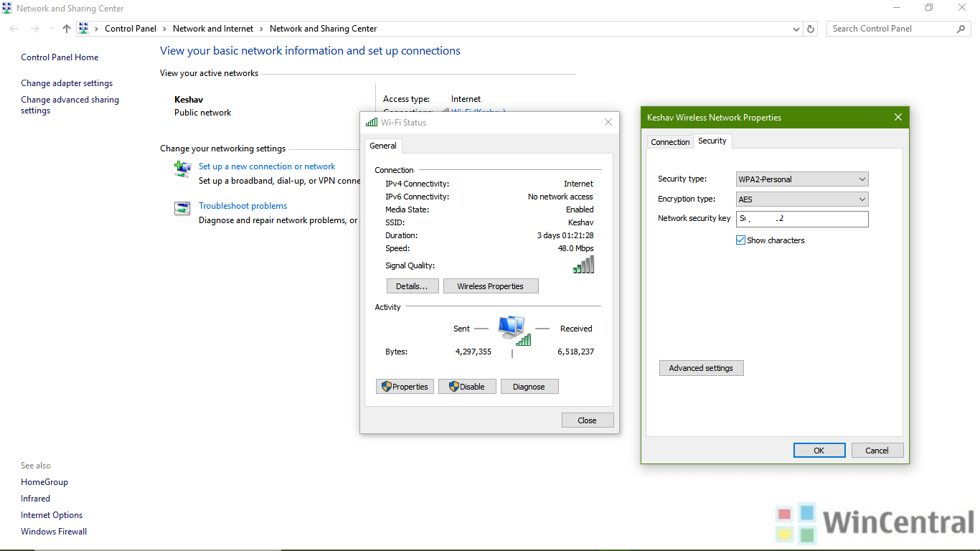Switch to Security tab in Wireless Properties
The height and width of the screenshot is (551, 980).
[712, 141]
